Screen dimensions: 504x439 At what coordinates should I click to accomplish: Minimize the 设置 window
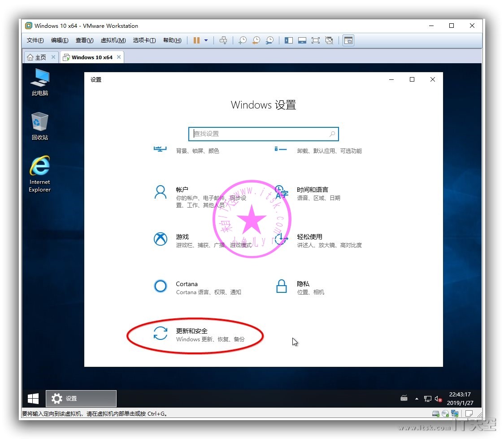tap(391, 79)
